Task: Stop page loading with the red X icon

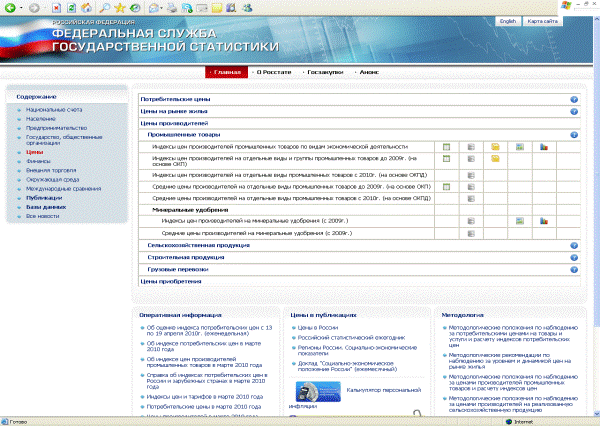Action: 57,8
